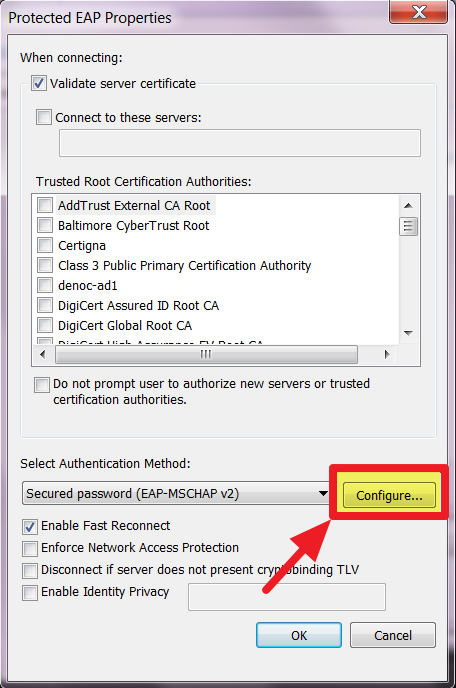Click the OK button
This screenshot has width=456, height=688.
coord(299,635)
